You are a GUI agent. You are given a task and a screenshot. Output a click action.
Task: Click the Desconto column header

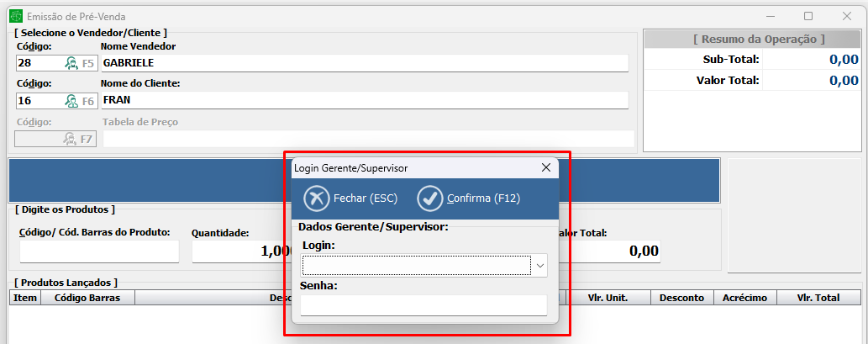(x=681, y=298)
